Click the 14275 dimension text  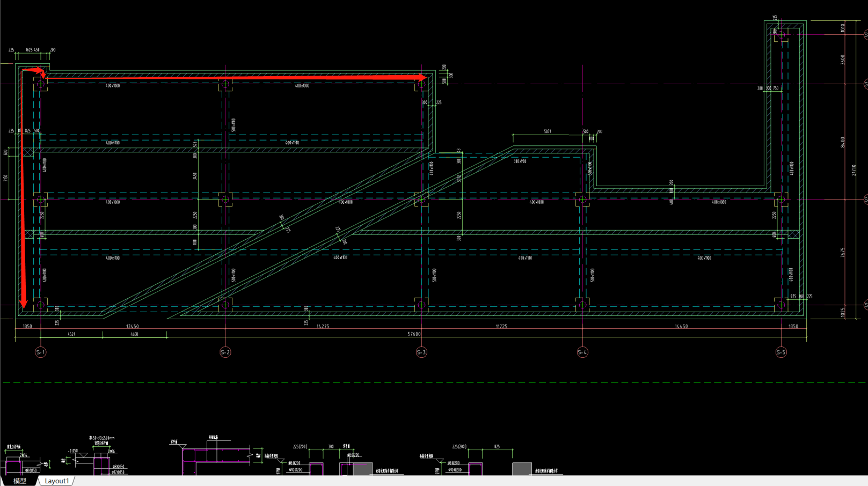pyautogui.click(x=323, y=326)
